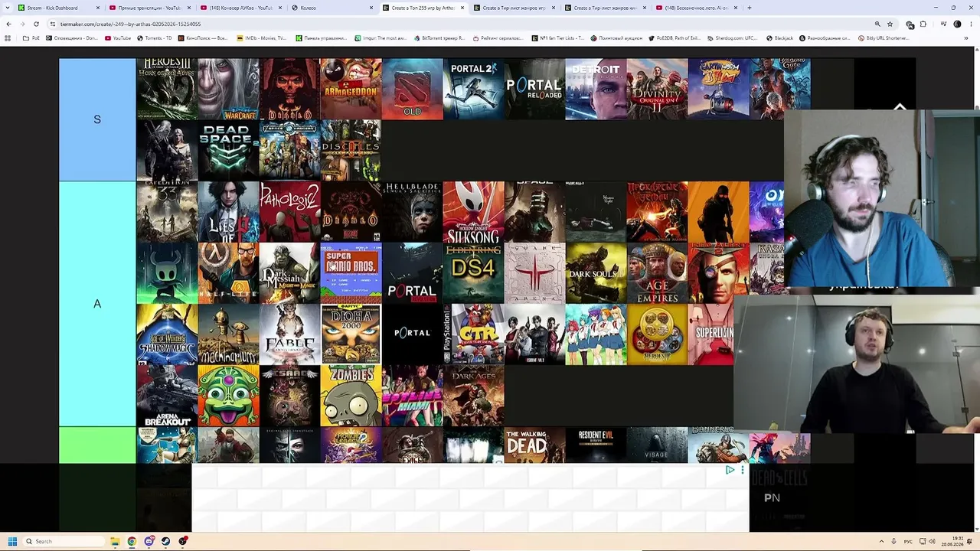This screenshot has width=980, height=551.
Task: Select the Detroit game tile
Action: click(x=596, y=89)
